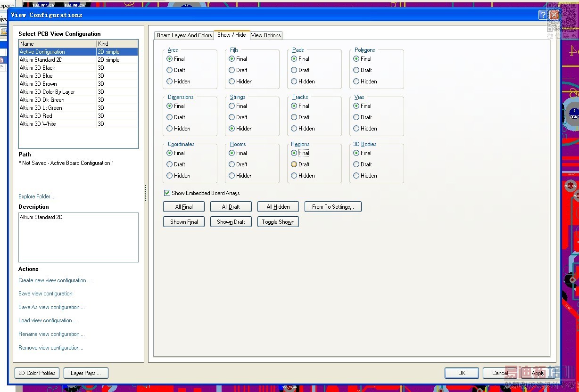Switch to Board Layers And Colors tab
This screenshot has width=579, height=392.
tap(184, 35)
